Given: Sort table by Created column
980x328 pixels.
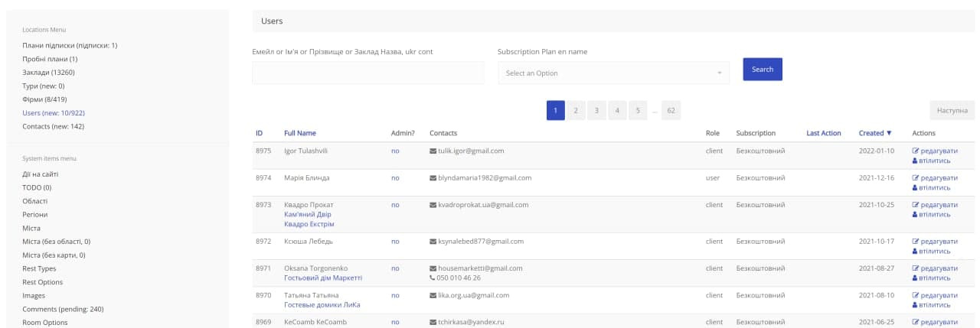Looking at the screenshot, I should click(x=875, y=133).
